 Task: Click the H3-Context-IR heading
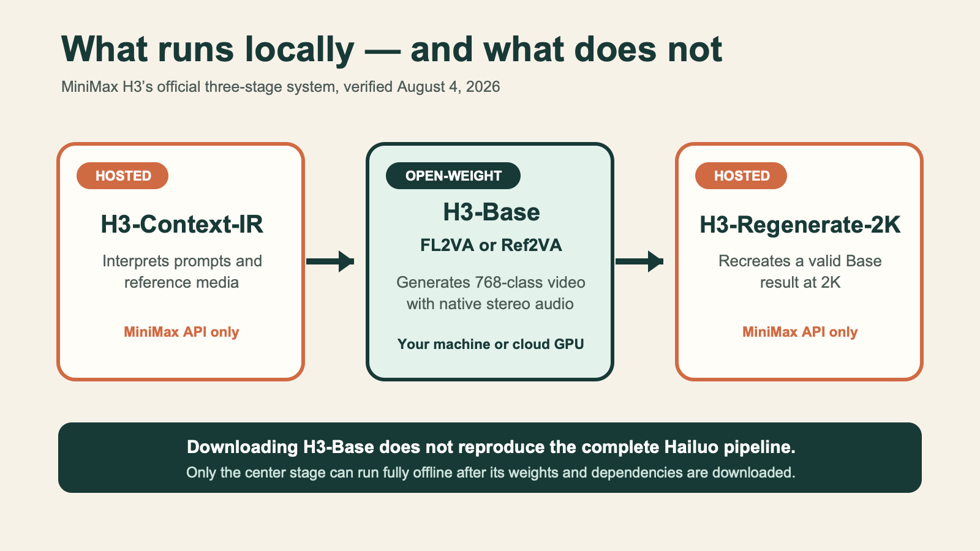[182, 225]
